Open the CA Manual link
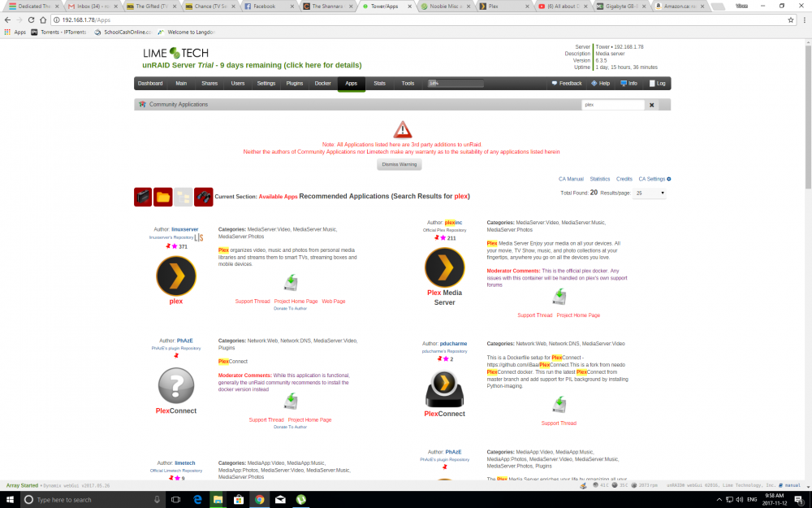 point(571,179)
